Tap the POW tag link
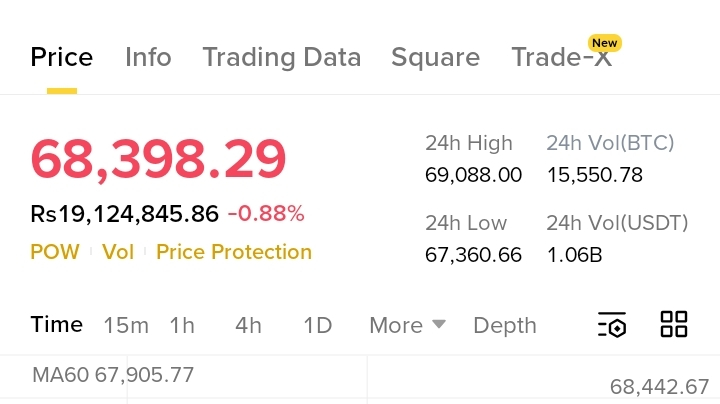The width and height of the screenshot is (720, 404). pos(55,252)
